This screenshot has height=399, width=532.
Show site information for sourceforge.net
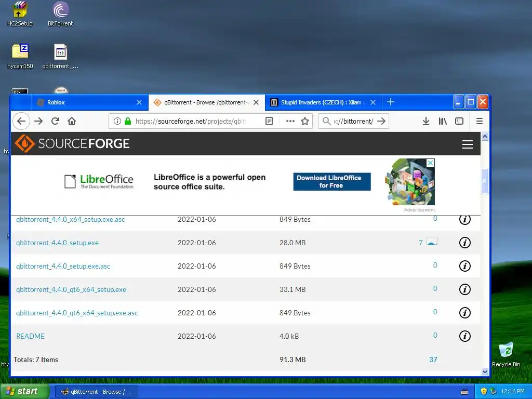(x=117, y=121)
